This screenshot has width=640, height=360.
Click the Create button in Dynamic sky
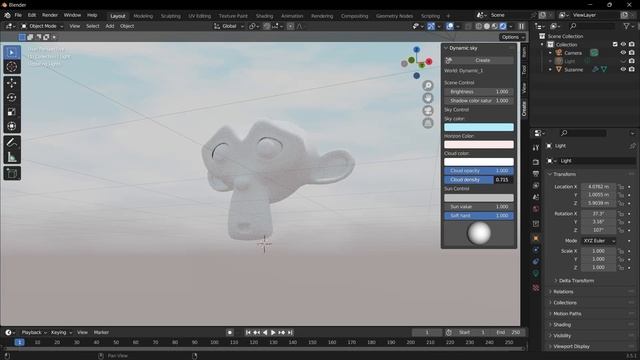point(479,60)
